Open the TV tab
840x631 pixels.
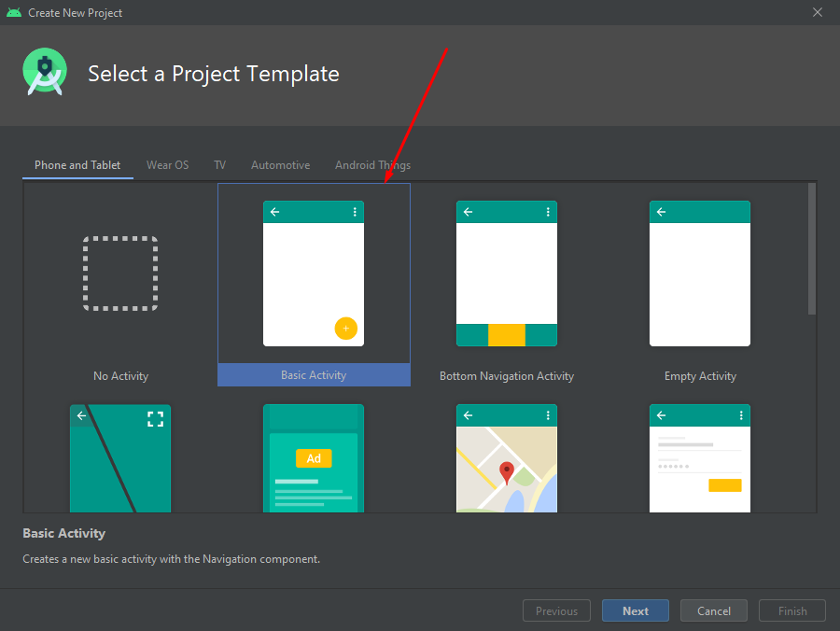click(x=219, y=165)
